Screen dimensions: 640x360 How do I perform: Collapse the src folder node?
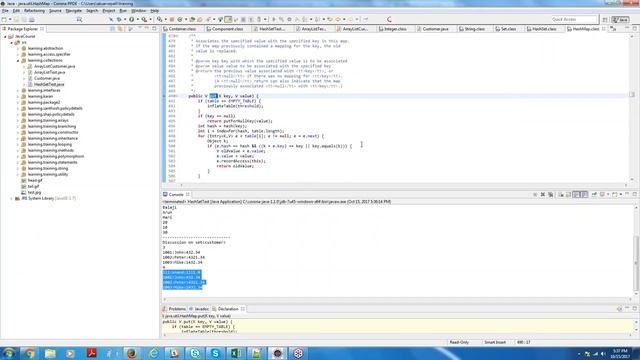12,42
